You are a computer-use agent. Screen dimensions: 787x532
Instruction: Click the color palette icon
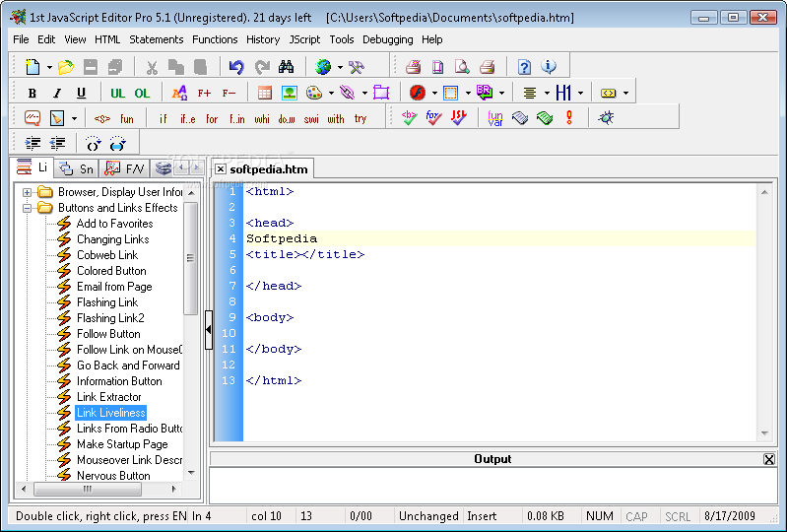tap(314, 93)
